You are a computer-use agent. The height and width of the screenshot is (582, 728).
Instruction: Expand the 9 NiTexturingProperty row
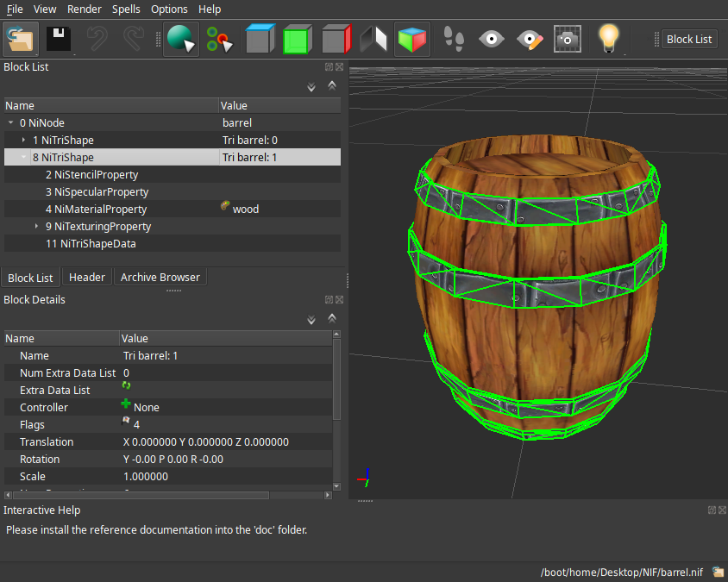[37, 227]
